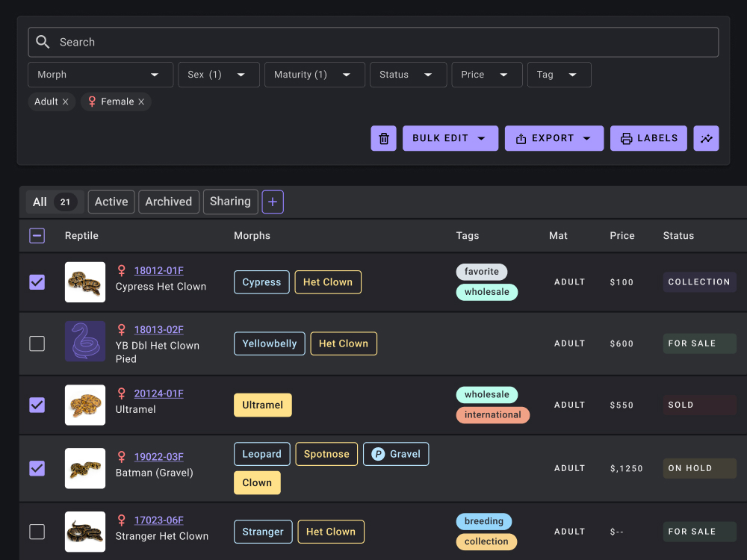747x560 pixels.
Task: Open the Bulk Edit dropdown
Action: pos(450,138)
